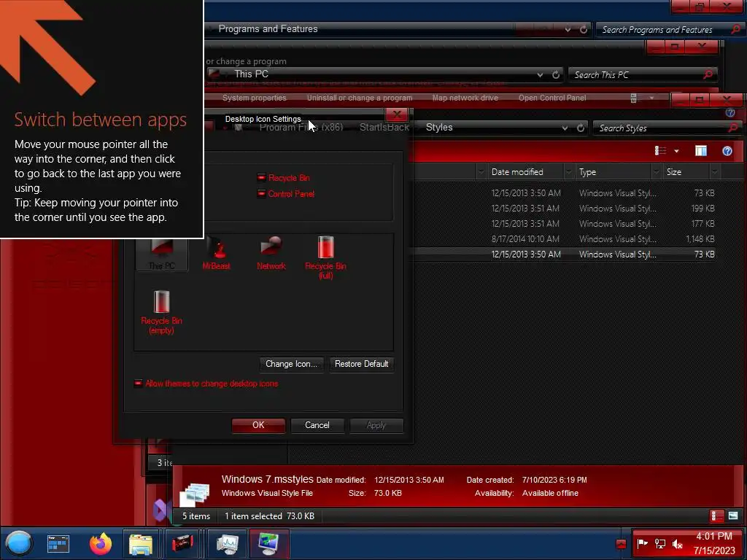Viewport: 747px width, 560px height.
Task: Open the network tray icon
Action: [659, 543]
